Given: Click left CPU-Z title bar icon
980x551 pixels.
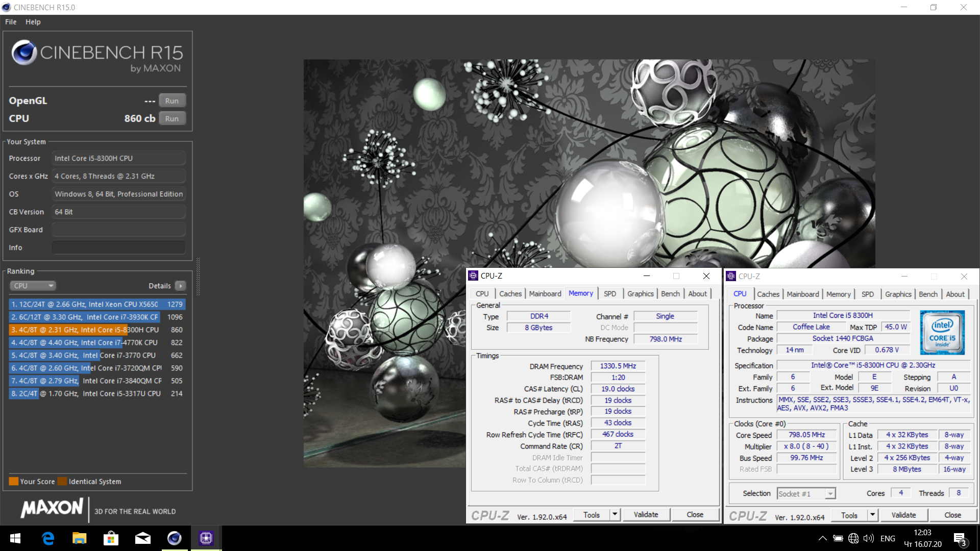Looking at the screenshot, I should pos(473,276).
